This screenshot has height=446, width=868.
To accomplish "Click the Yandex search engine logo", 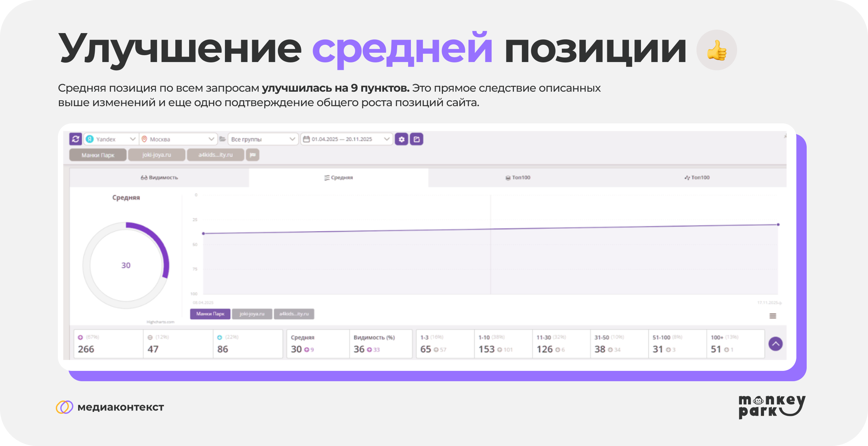I will click(90, 139).
